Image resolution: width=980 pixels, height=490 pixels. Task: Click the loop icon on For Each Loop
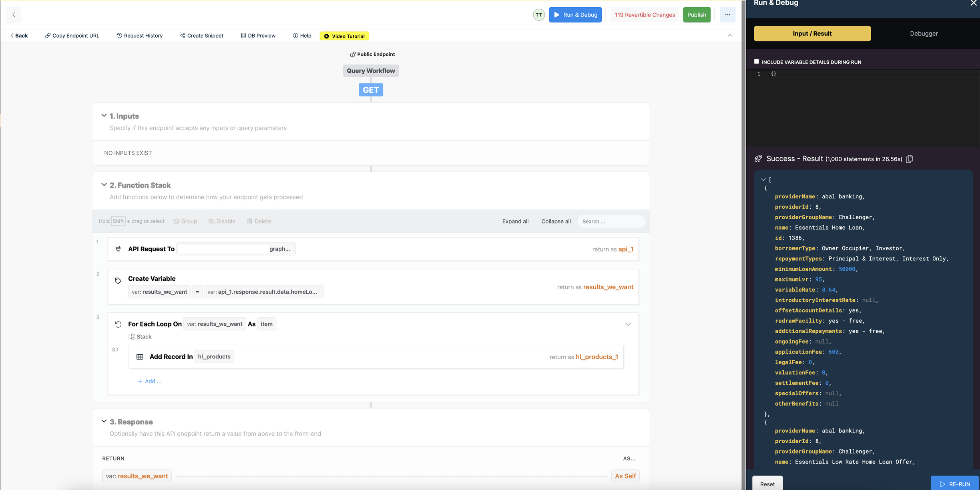(118, 324)
